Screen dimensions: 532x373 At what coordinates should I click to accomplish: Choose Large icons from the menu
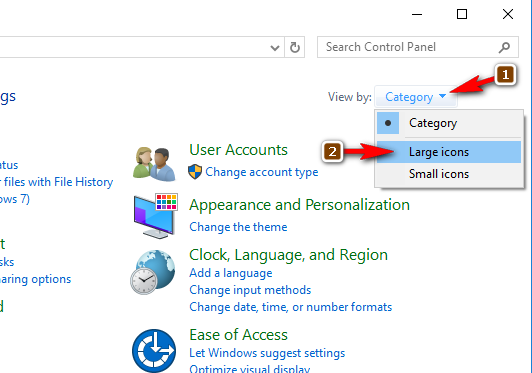coord(449,152)
